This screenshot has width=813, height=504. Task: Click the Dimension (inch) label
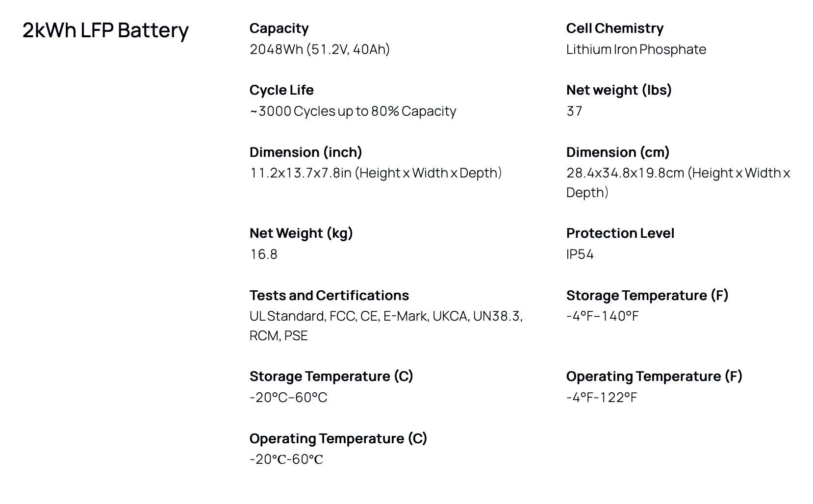tap(305, 152)
